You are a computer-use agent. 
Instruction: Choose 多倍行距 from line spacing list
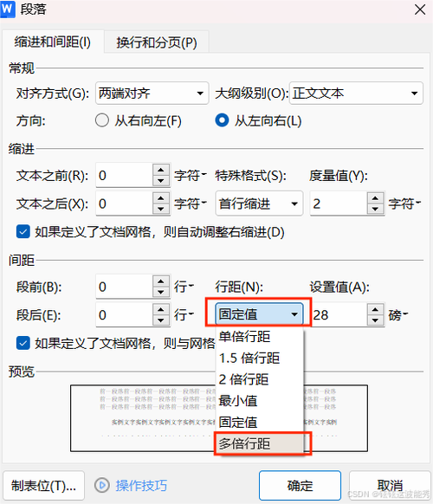click(259, 443)
